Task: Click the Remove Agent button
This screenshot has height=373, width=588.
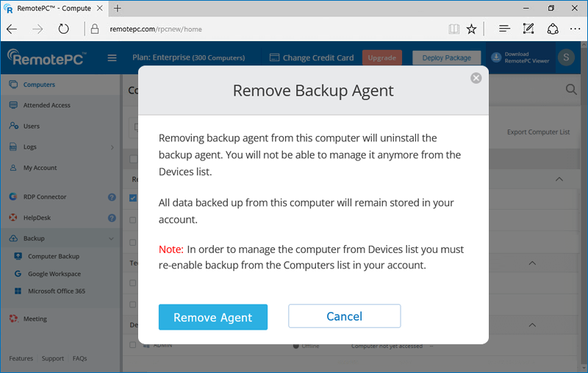Action: point(213,317)
